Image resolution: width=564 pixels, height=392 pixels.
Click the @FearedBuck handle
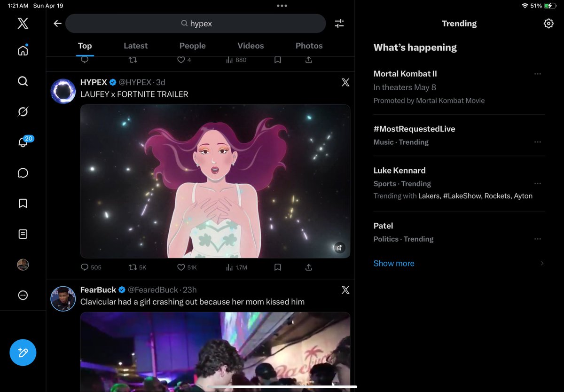tap(153, 290)
